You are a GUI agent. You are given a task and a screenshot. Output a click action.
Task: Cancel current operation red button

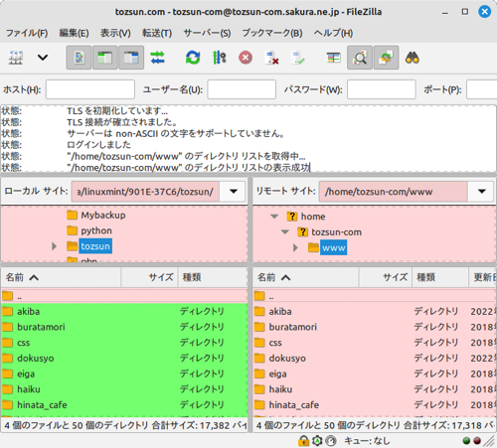pos(246,58)
